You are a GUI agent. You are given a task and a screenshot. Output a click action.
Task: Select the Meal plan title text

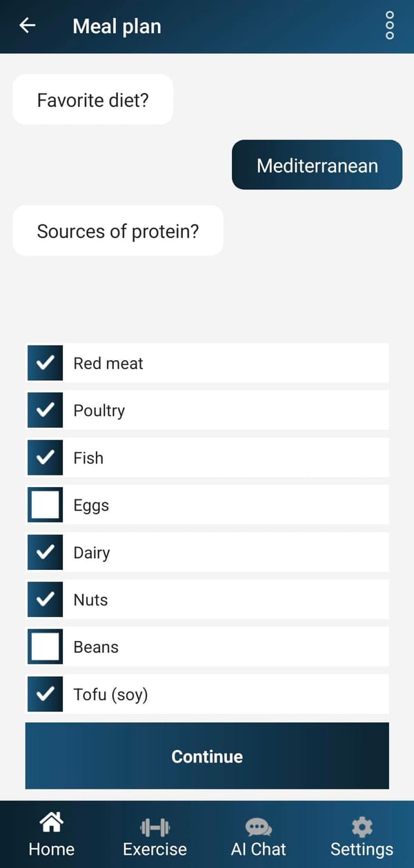coord(117,26)
